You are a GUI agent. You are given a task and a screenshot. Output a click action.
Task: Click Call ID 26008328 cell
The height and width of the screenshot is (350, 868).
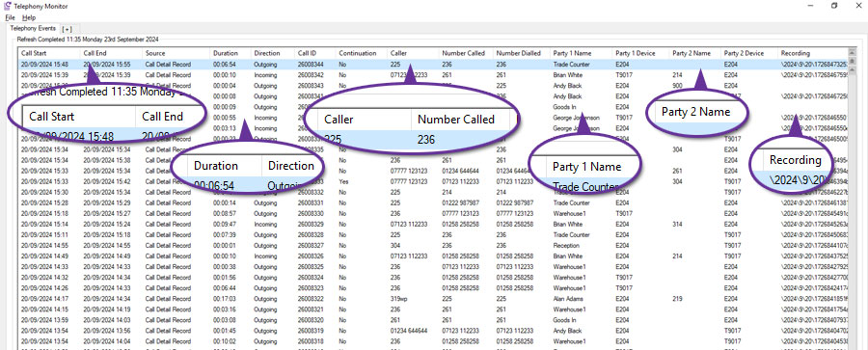(311, 235)
